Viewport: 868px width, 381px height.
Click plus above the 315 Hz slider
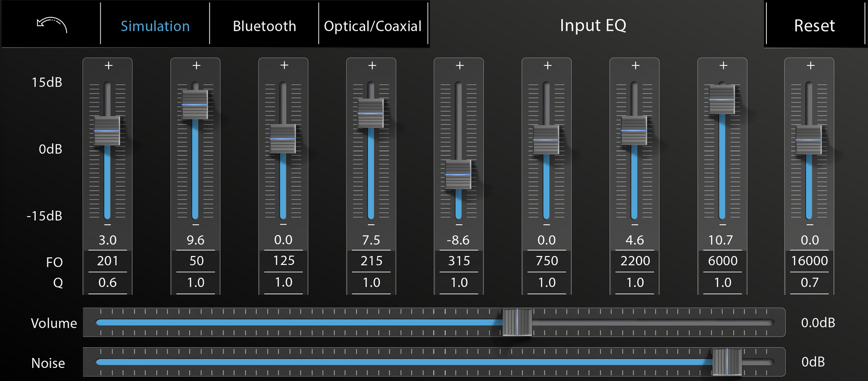pyautogui.click(x=460, y=66)
